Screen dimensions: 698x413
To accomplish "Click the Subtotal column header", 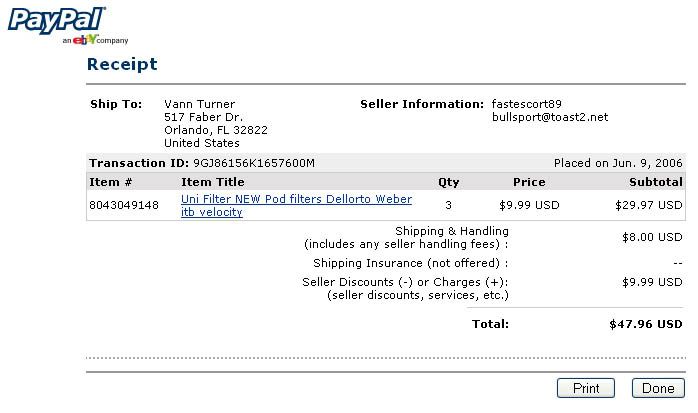I will pos(655,182).
